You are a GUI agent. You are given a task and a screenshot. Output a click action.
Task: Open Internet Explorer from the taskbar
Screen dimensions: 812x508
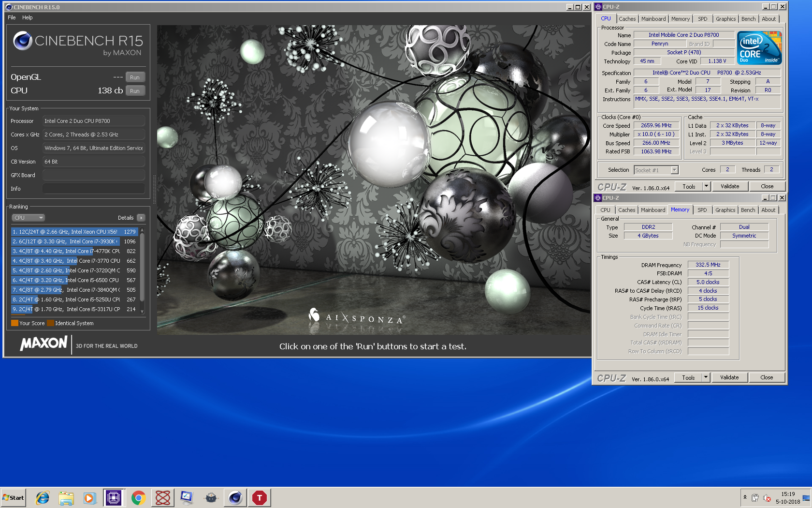coord(43,497)
